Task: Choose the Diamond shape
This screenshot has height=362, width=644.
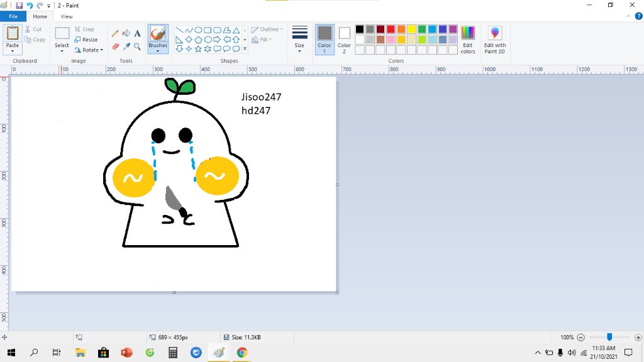Action: click(x=189, y=40)
